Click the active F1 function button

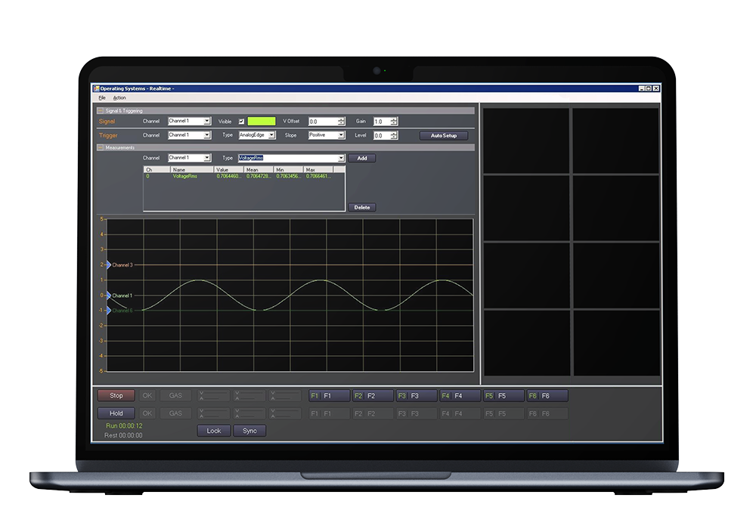(330, 396)
